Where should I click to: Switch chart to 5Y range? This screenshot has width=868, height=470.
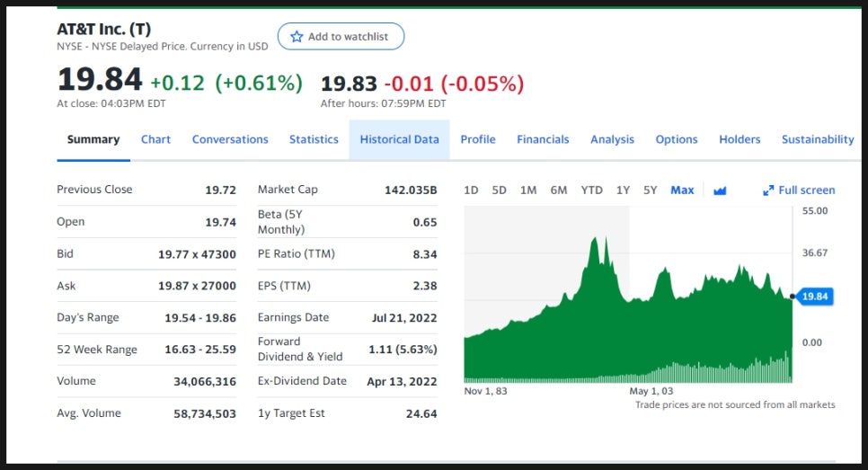[650, 191]
